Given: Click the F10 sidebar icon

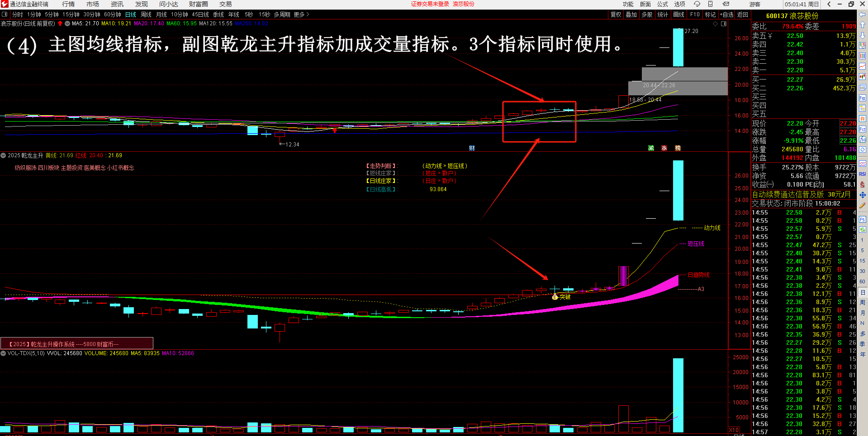Looking at the screenshot, I should point(863,98).
